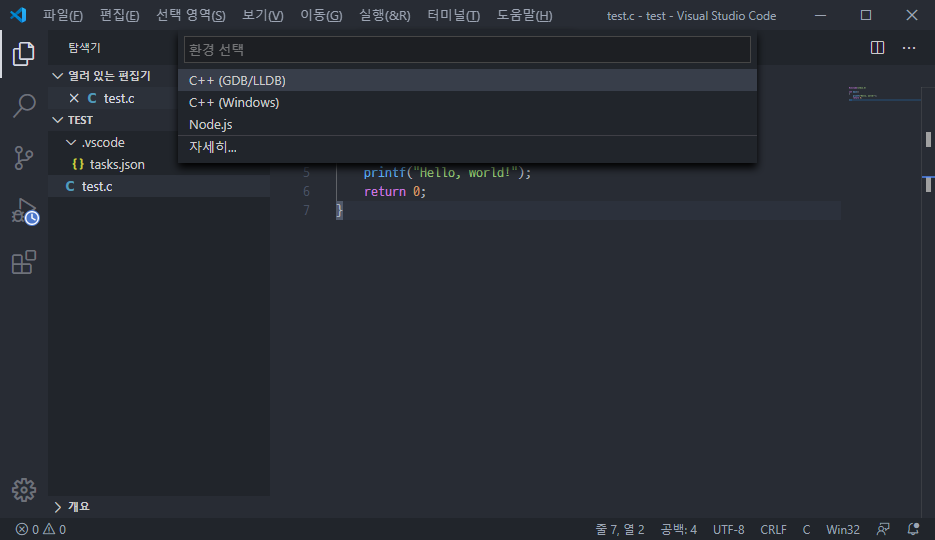935x540 pixels.
Task: Open the 보기(V) menu
Action: pos(262,15)
